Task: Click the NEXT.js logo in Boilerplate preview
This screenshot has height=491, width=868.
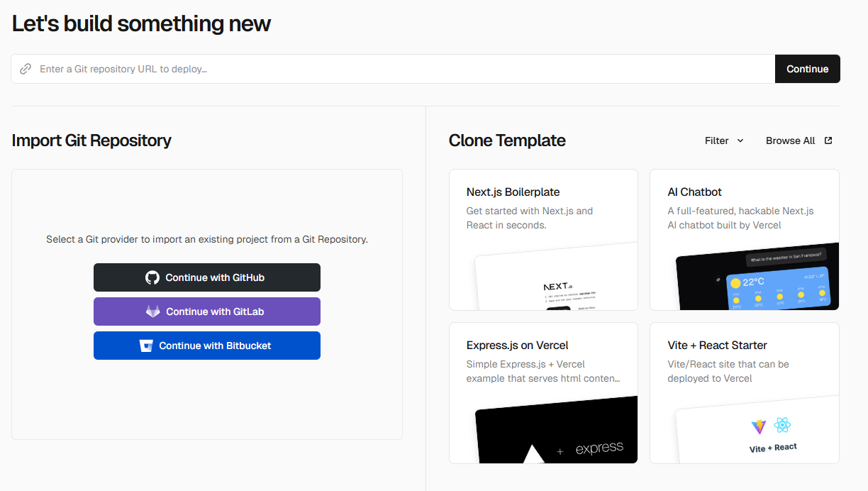Action: click(x=557, y=287)
